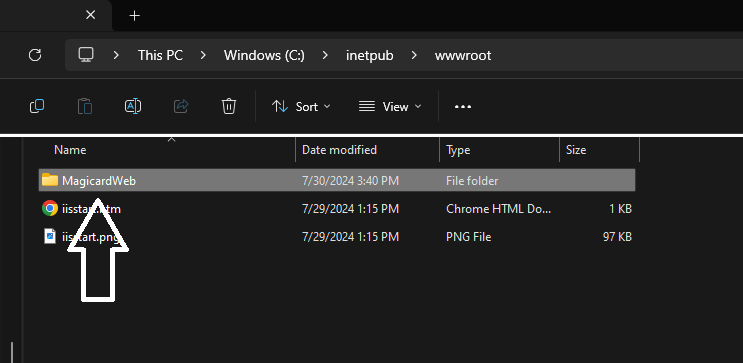Open the See more ellipsis menu

pyautogui.click(x=463, y=107)
